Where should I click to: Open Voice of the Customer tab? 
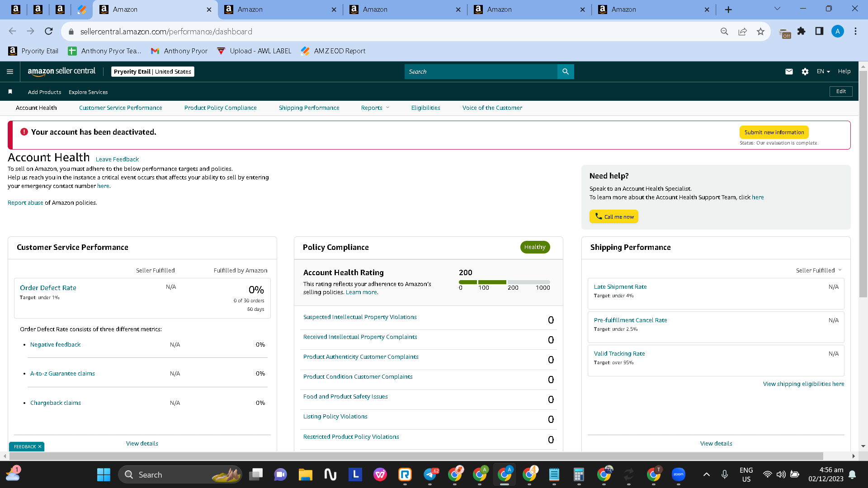492,108
